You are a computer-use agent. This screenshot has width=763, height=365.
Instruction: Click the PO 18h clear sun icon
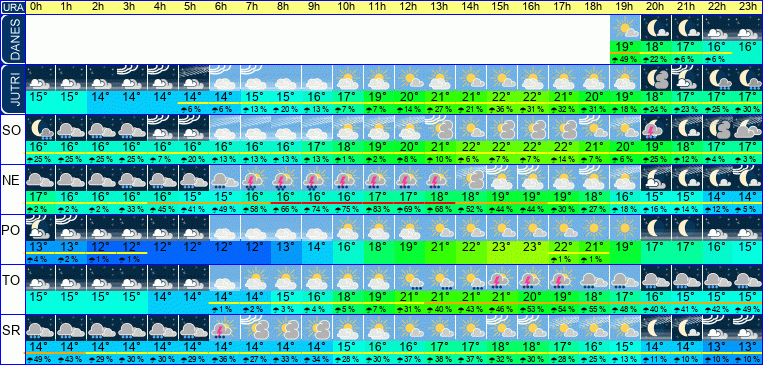click(x=594, y=227)
